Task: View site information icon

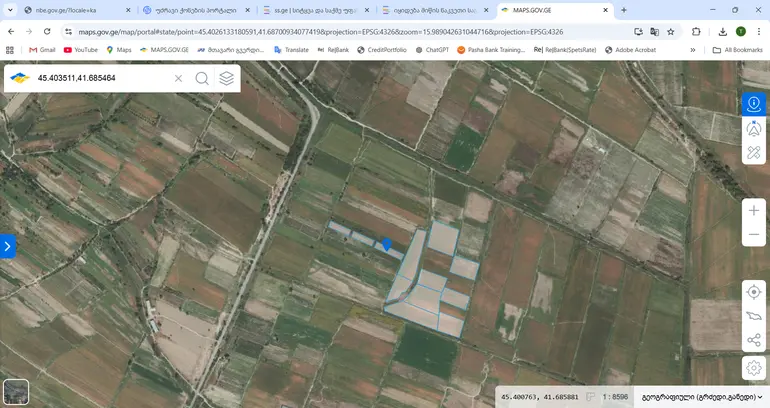Action: (68, 32)
